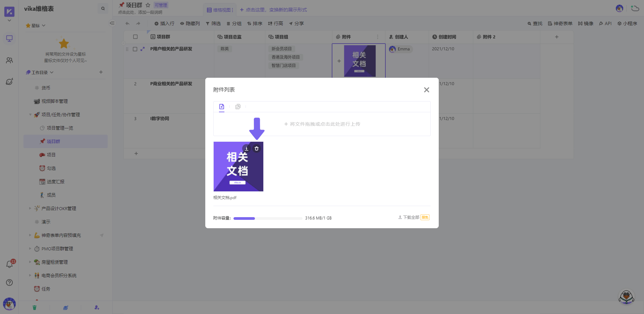644x314 pixels.
Task: Select the upload file tab icon
Action: 222,107
